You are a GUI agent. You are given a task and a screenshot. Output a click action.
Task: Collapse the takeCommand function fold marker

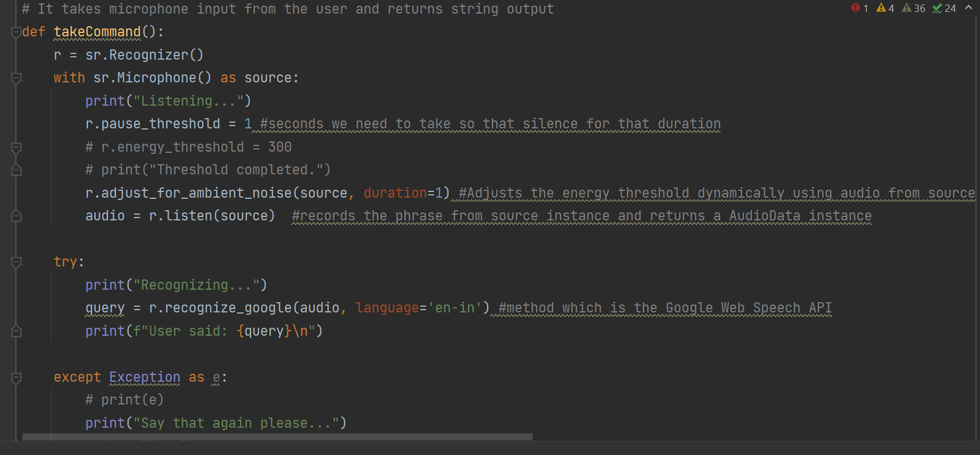point(16,32)
